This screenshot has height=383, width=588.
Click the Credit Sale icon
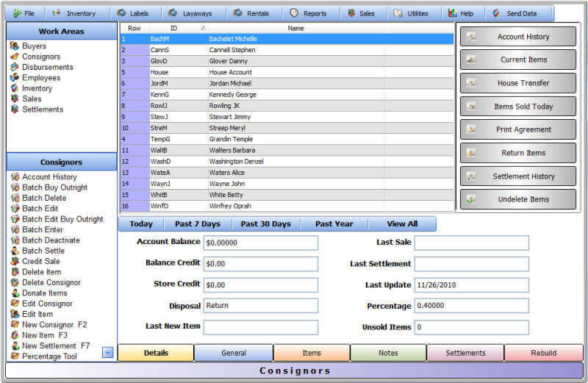(15, 261)
